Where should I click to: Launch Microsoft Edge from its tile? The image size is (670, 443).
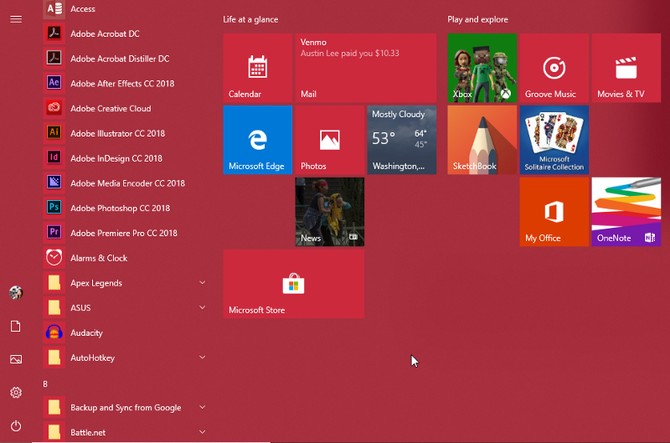257,140
